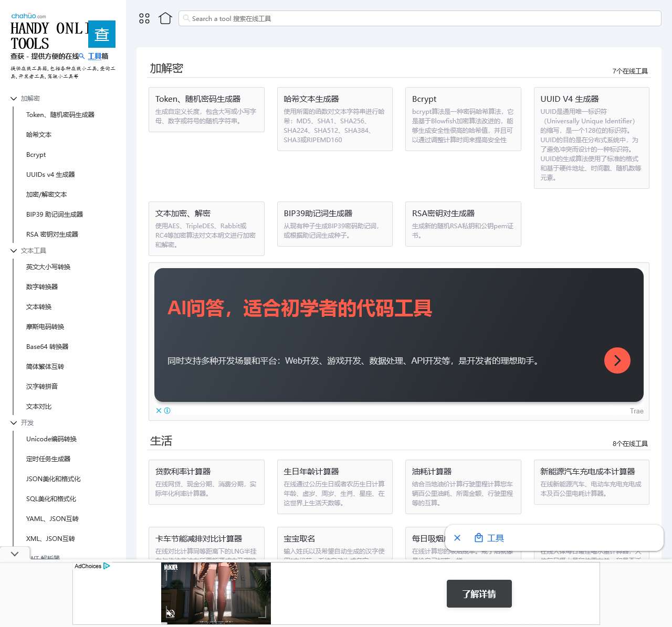This screenshot has height=627, width=672.
Task: Click the blue 查 search icon in header
Action: [x=101, y=34]
